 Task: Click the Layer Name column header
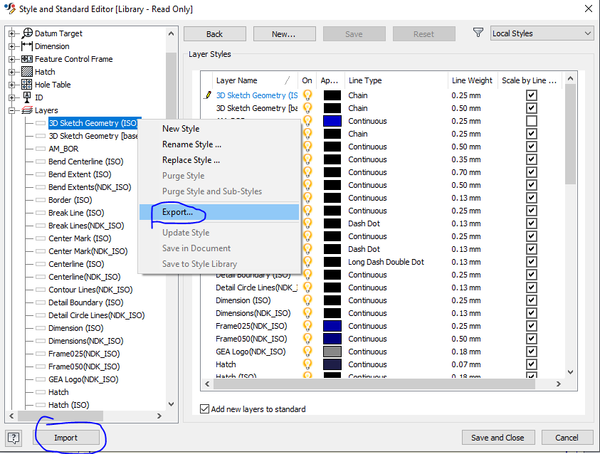(256, 80)
